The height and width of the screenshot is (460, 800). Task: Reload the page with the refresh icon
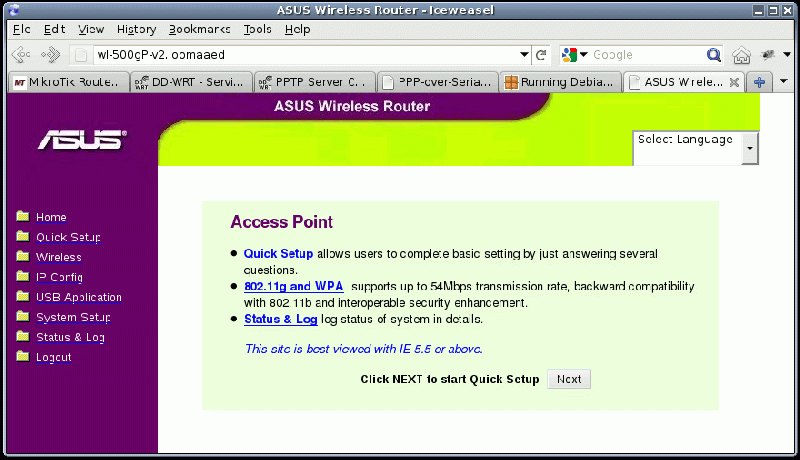pyautogui.click(x=541, y=55)
